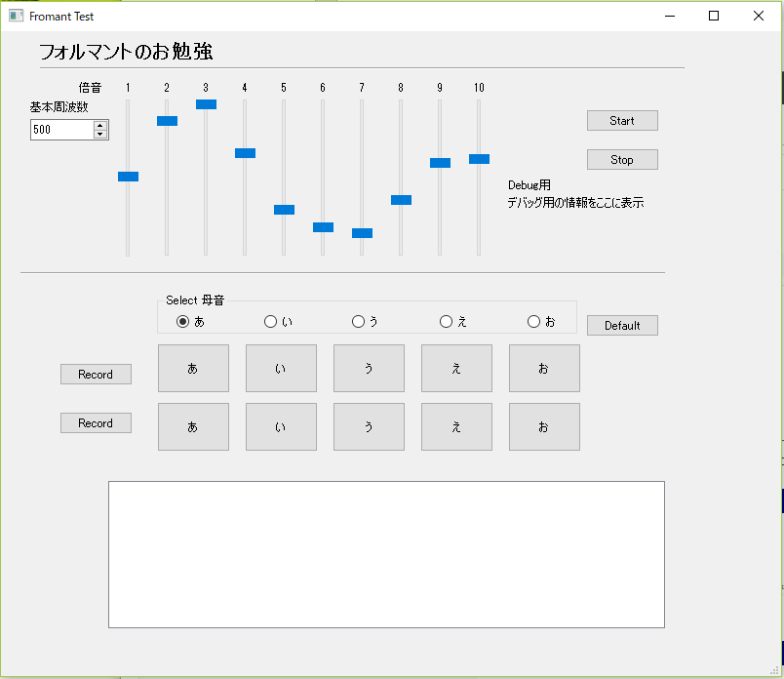Click the お button in upper row
The image size is (784, 679).
coord(544,368)
